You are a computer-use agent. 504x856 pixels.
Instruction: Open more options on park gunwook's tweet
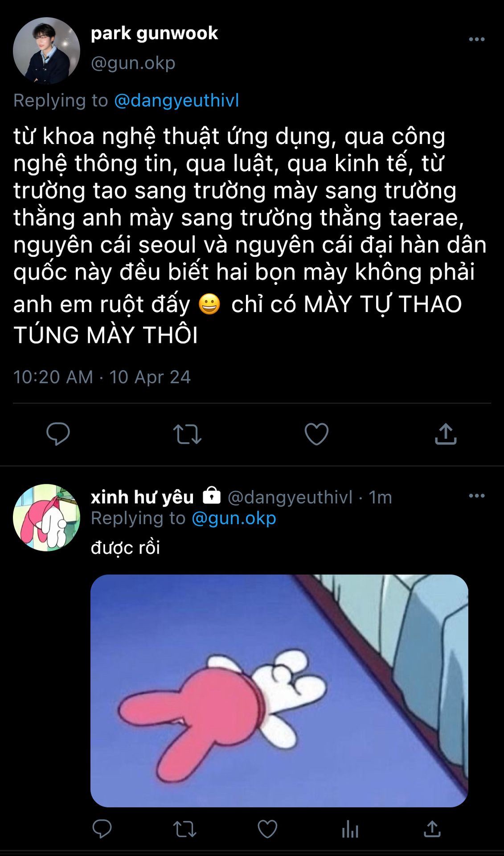[x=477, y=39]
